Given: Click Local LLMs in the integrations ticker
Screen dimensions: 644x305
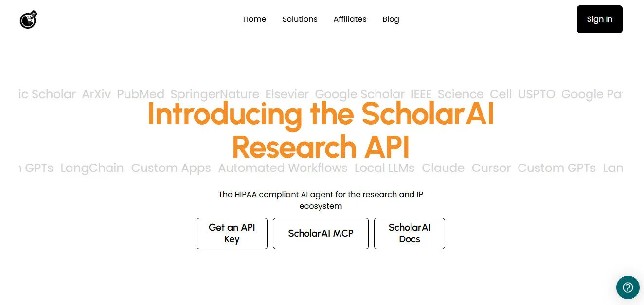Looking at the screenshot, I should (384, 168).
